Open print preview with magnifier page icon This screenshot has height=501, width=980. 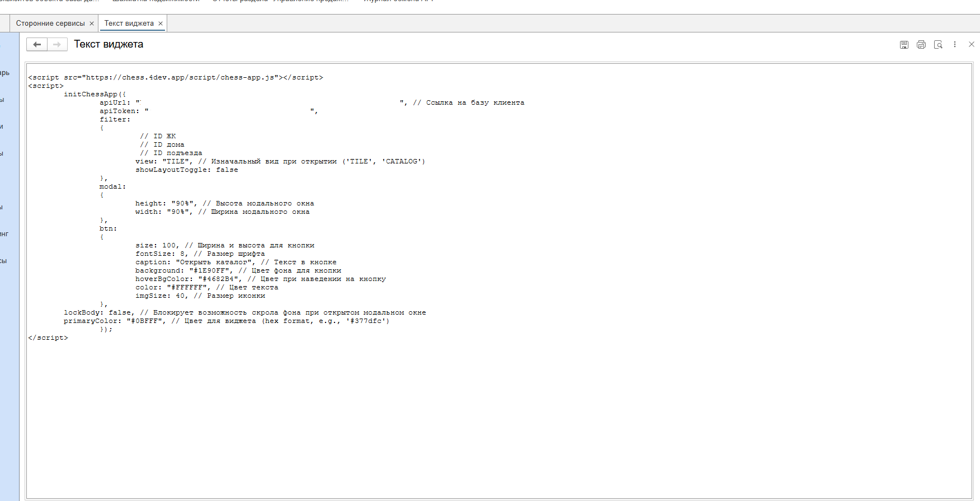938,45
